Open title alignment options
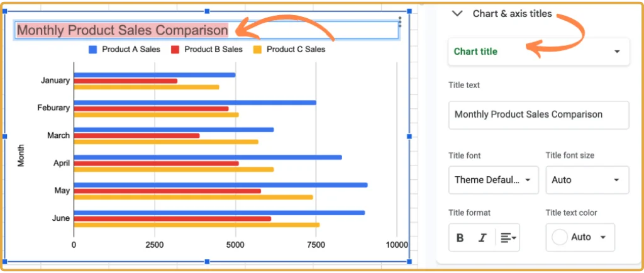Screen dimensions: 644x273 [507, 237]
